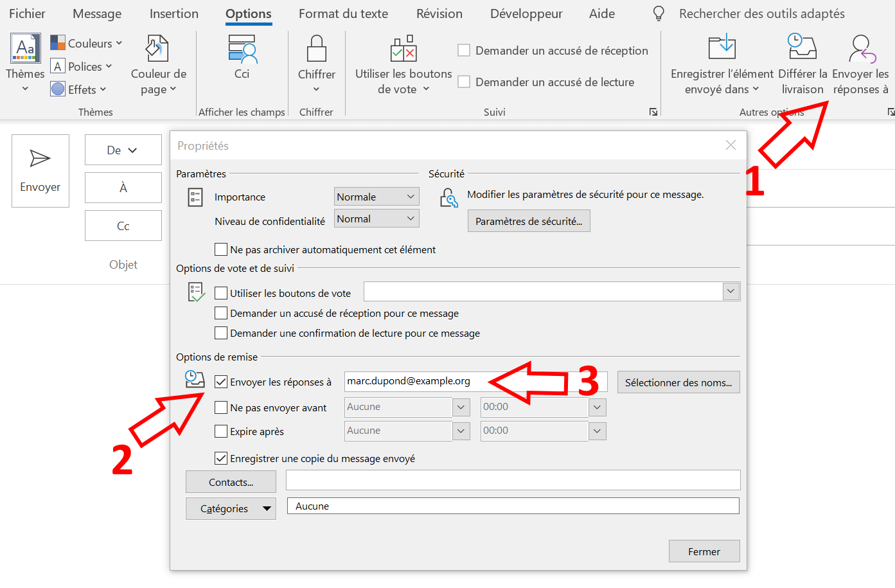This screenshot has height=588, width=895.
Task: Show the Cci field icon
Action: click(242, 49)
